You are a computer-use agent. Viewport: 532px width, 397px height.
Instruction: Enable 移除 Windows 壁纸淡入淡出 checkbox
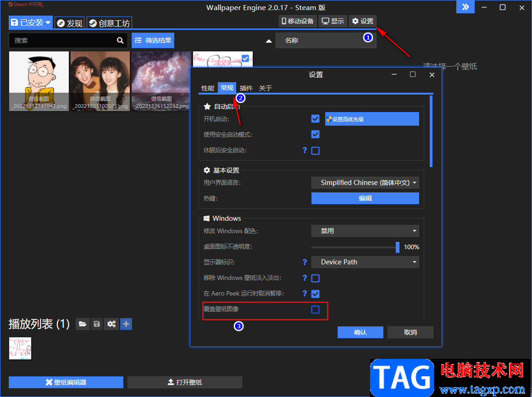coord(315,279)
